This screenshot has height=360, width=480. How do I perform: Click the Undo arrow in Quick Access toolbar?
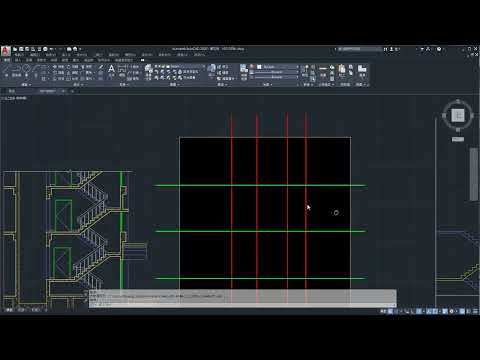coord(52,49)
